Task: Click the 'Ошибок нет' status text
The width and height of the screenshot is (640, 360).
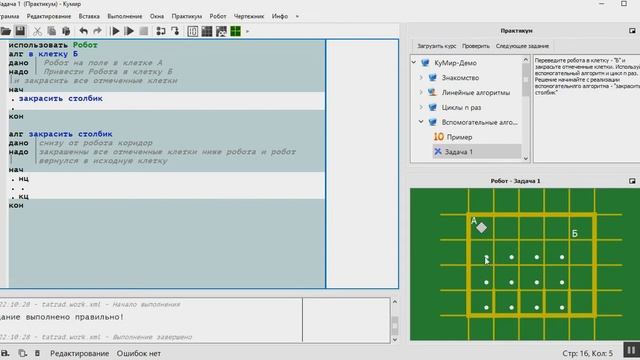Action: click(x=139, y=353)
